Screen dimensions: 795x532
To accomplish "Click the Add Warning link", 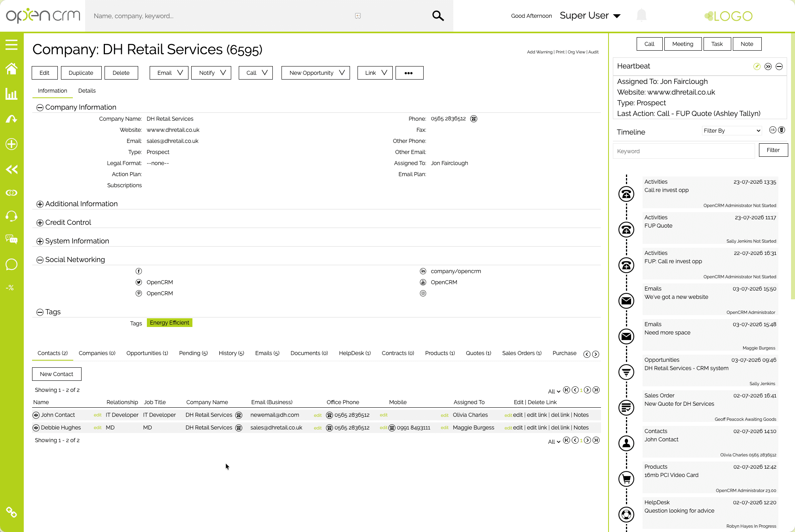I will click(540, 52).
